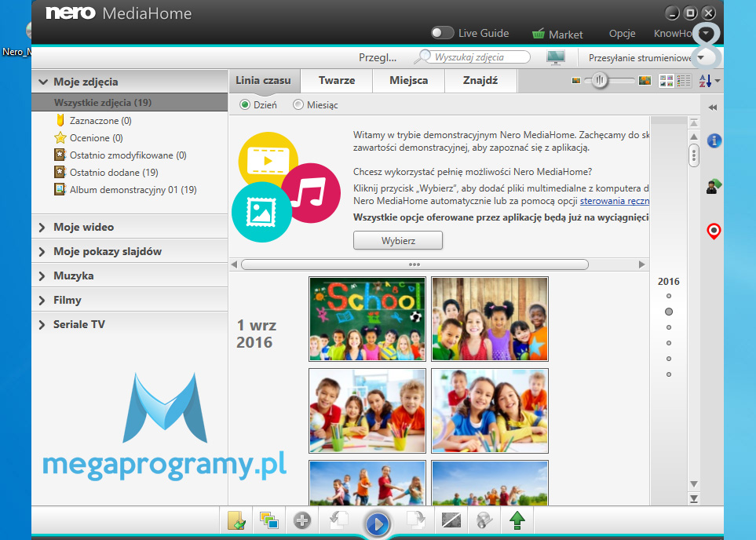Expand the Seriale TV section
This screenshot has height=540, width=756.
pos(42,324)
